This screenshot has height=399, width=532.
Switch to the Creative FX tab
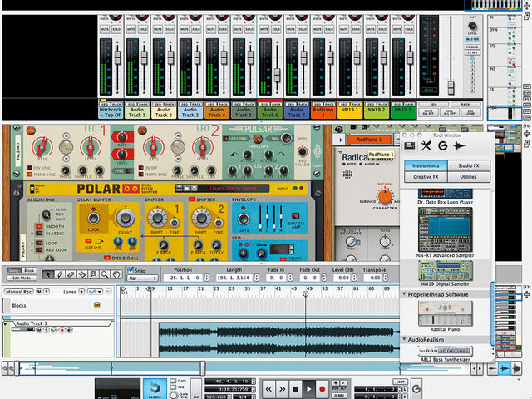426,177
